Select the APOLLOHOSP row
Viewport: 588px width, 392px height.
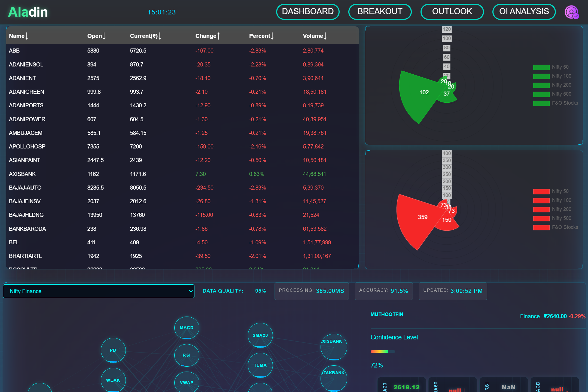[182, 147]
